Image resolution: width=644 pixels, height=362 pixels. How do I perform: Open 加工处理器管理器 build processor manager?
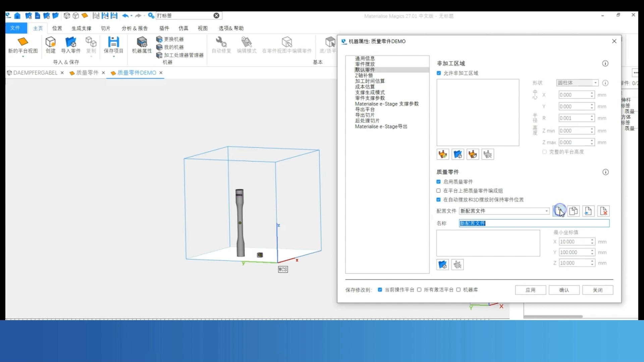click(x=180, y=55)
